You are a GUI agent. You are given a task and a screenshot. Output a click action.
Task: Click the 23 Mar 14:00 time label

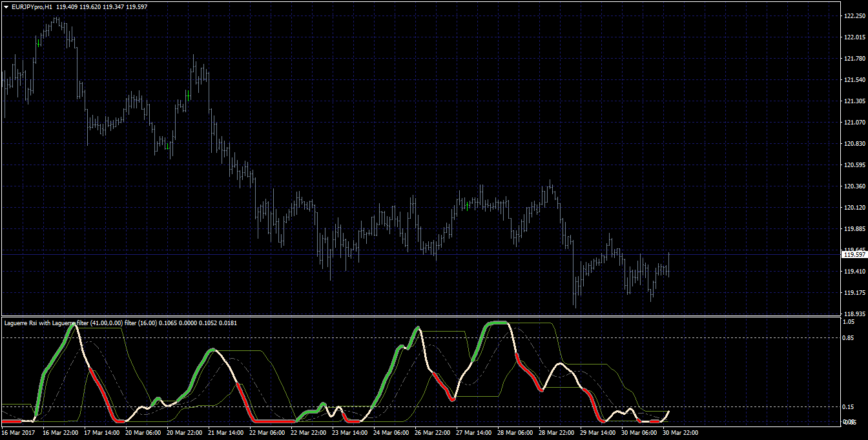click(x=351, y=433)
